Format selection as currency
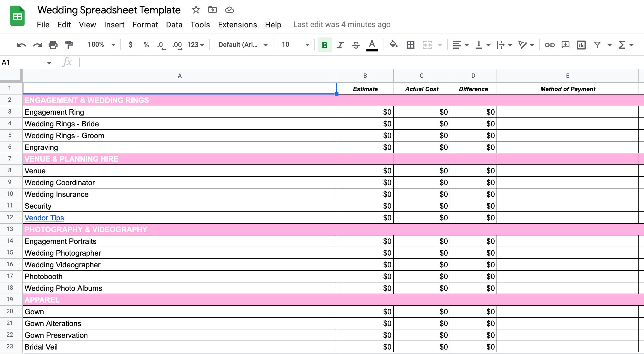Screen dimensions: 644x354 (130, 44)
